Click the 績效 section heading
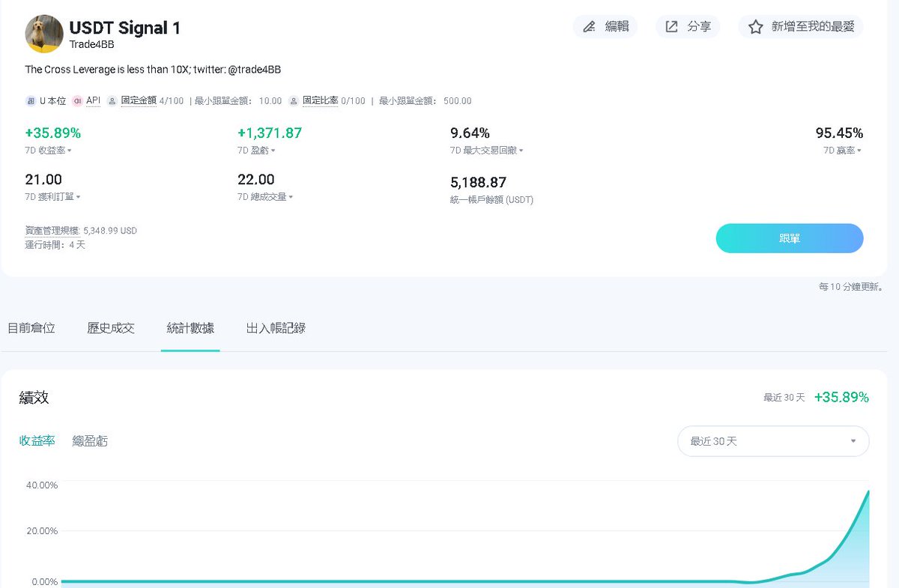Screen dimensions: 899x588 (34, 398)
